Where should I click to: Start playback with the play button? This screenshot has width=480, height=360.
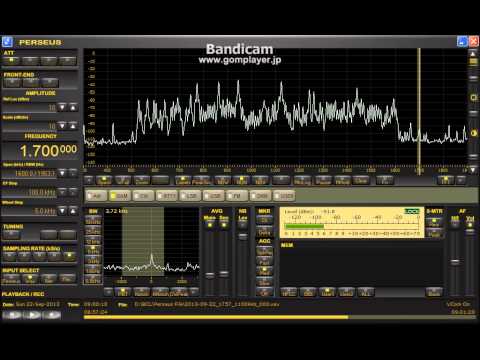32,314
